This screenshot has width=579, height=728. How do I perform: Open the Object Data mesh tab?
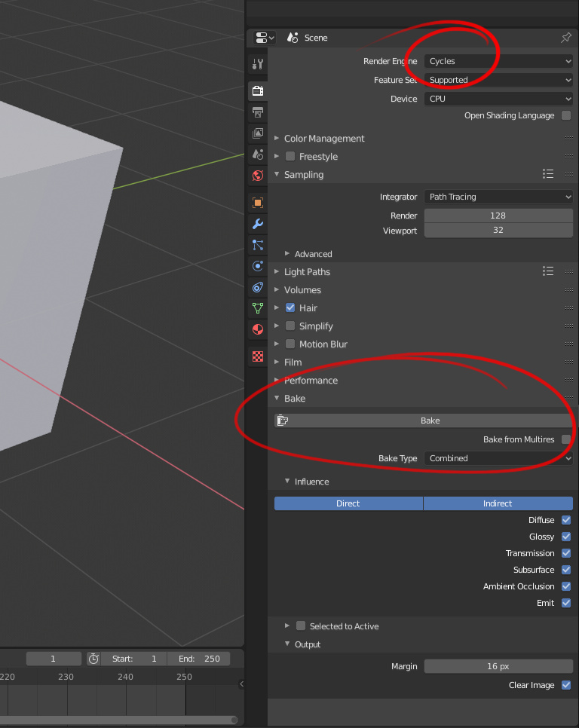tap(258, 308)
